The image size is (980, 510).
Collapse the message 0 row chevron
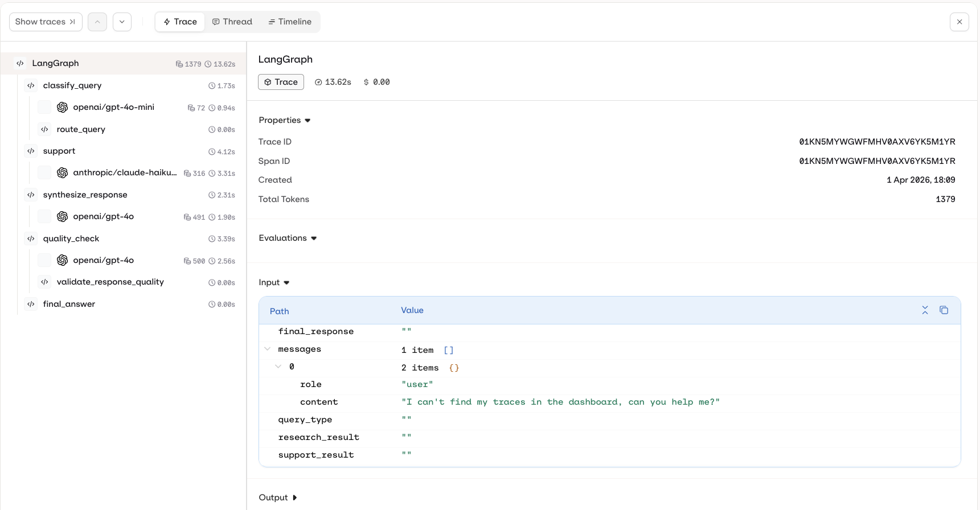click(278, 367)
